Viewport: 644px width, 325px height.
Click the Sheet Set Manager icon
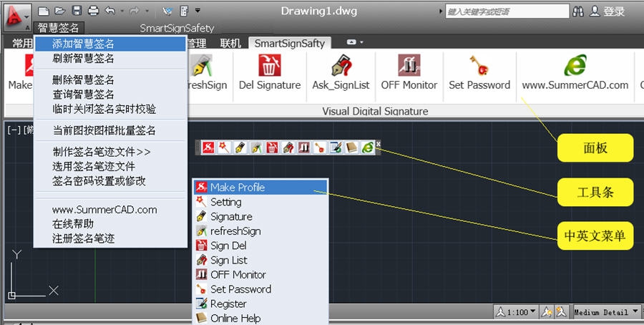click(x=185, y=11)
